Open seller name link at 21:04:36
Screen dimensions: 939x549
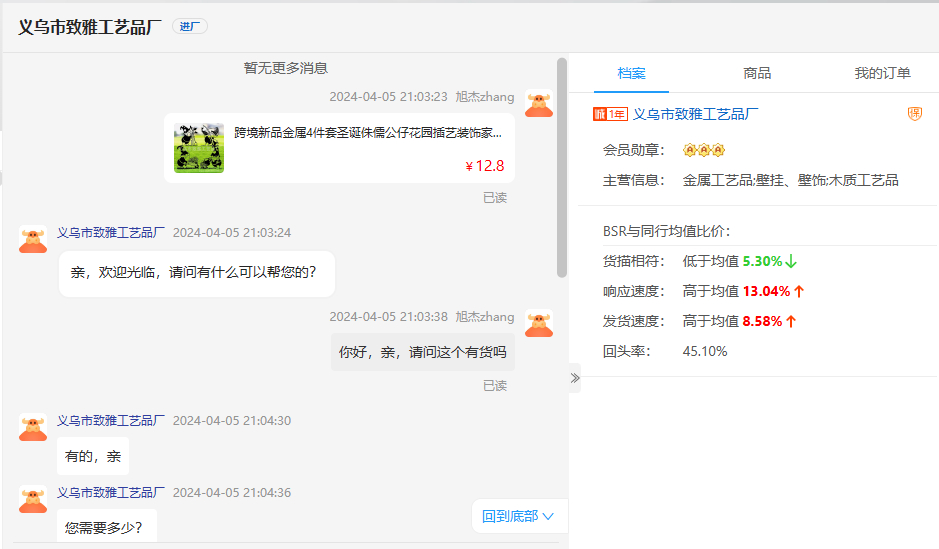coord(111,492)
